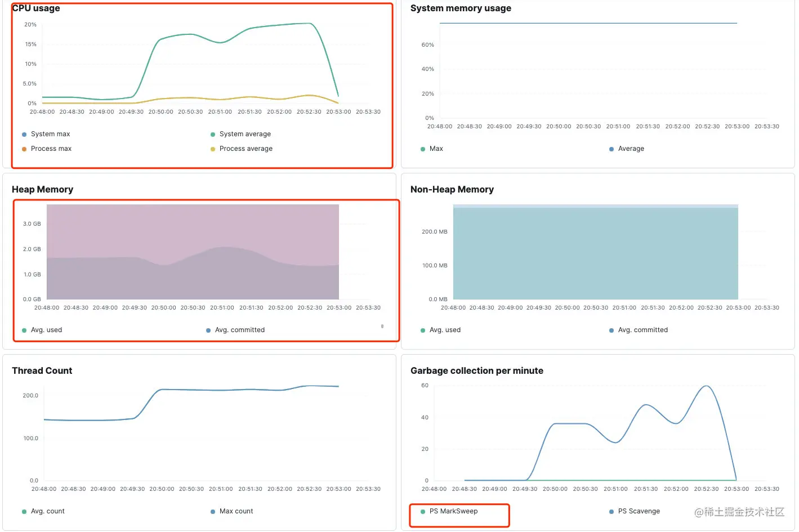Click the 100.0 axis label in Thread Count
The width and height of the screenshot is (799, 532).
31,439
